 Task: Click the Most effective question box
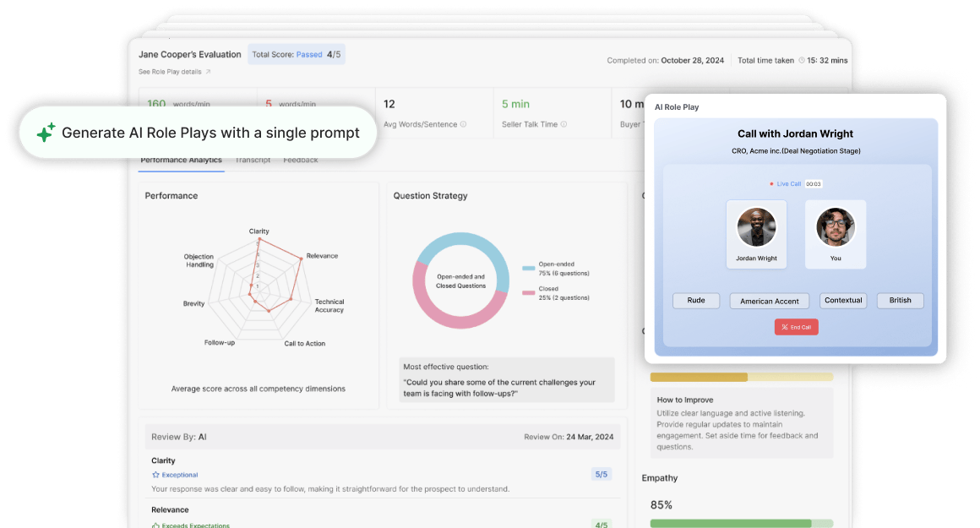tap(507, 380)
